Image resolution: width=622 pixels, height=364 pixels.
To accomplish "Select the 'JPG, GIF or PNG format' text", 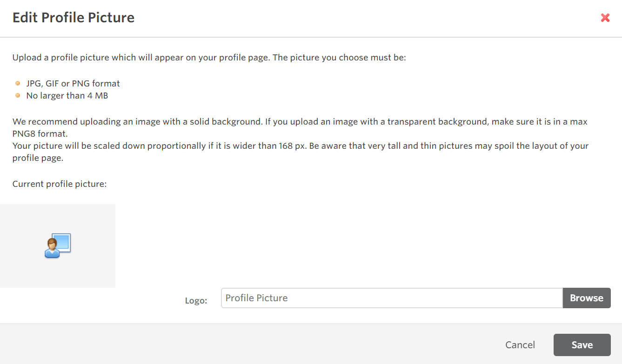I will click(73, 84).
